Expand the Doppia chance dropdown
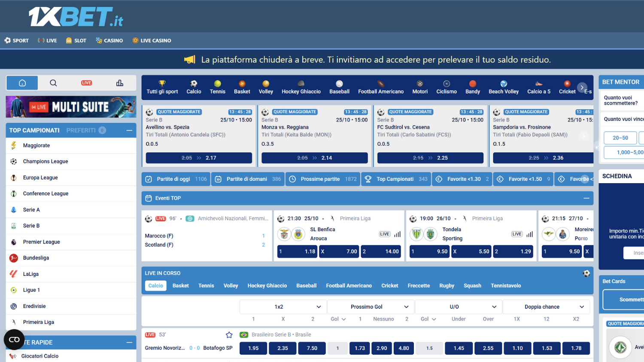 coord(546,307)
